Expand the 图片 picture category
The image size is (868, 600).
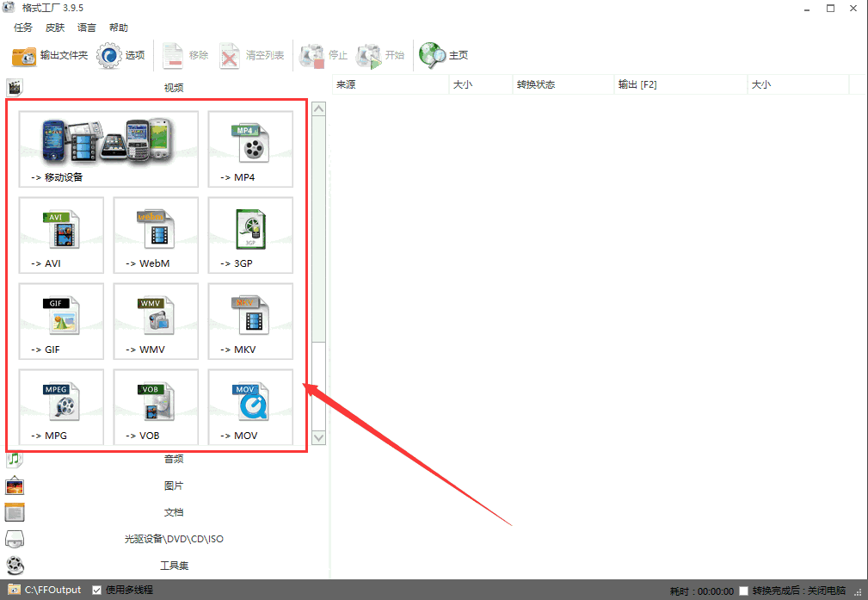tap(173, 486)
